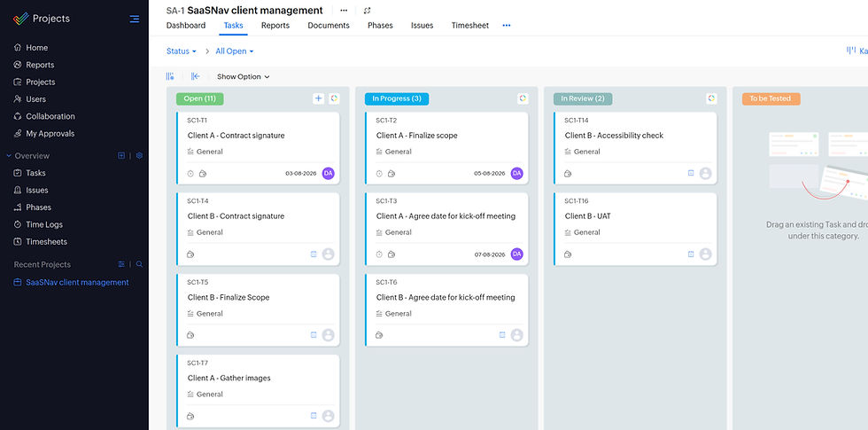This screenshot has height=430, width=868.
Task: Switch to the Documents tab
Action: (x=329, y=26)
